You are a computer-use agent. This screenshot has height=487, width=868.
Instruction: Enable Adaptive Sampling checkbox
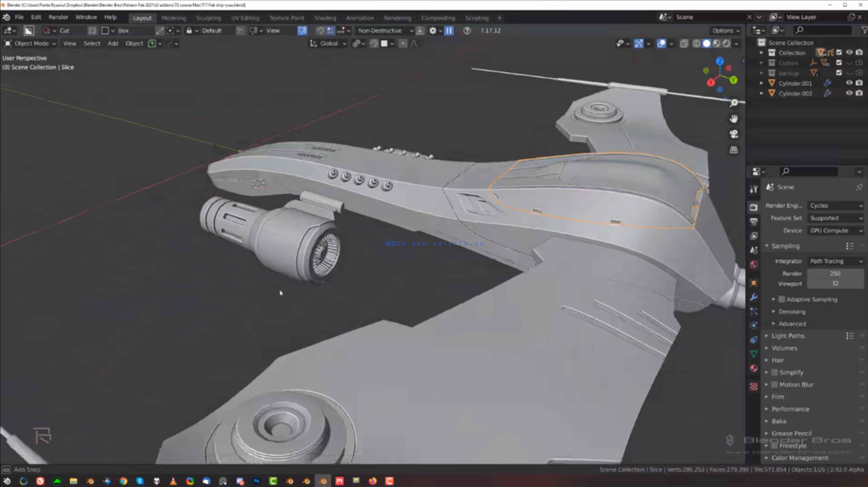coord(782,299)
